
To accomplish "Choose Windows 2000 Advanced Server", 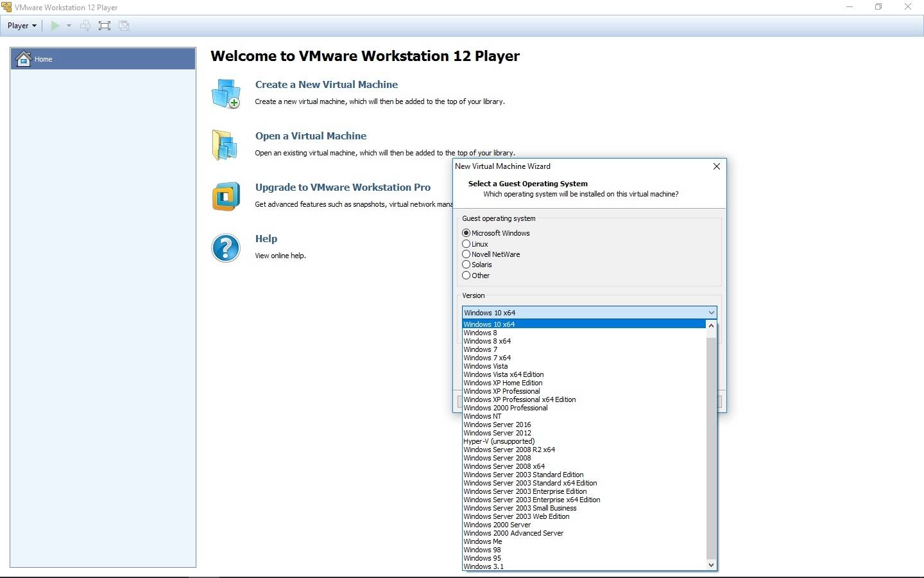I will pyautogui.click(x=584, y=533).
